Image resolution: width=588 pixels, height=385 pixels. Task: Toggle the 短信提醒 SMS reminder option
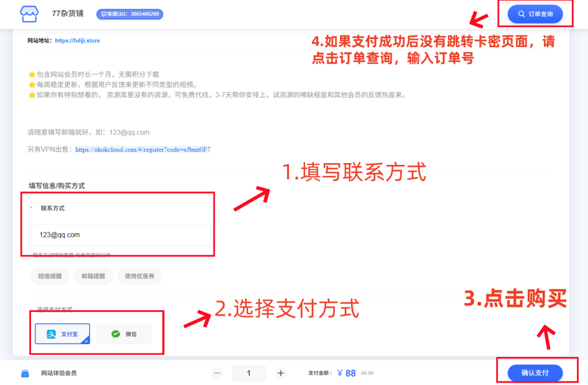coord(50,276)
